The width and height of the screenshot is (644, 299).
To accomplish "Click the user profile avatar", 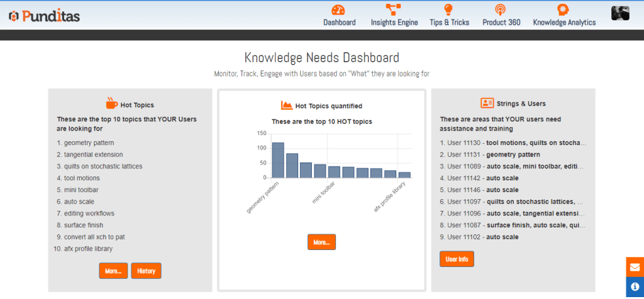I will pos(620,13).
